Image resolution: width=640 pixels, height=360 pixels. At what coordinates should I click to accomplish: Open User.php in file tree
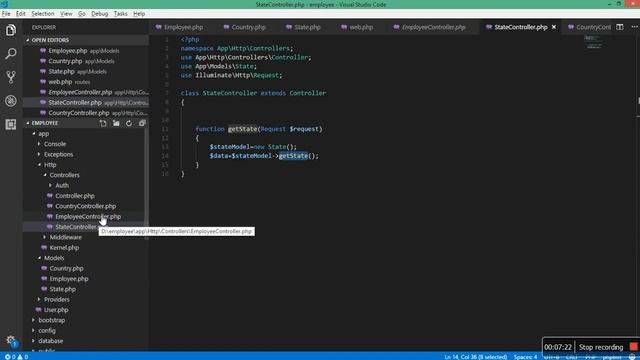[x=56, y=310]
